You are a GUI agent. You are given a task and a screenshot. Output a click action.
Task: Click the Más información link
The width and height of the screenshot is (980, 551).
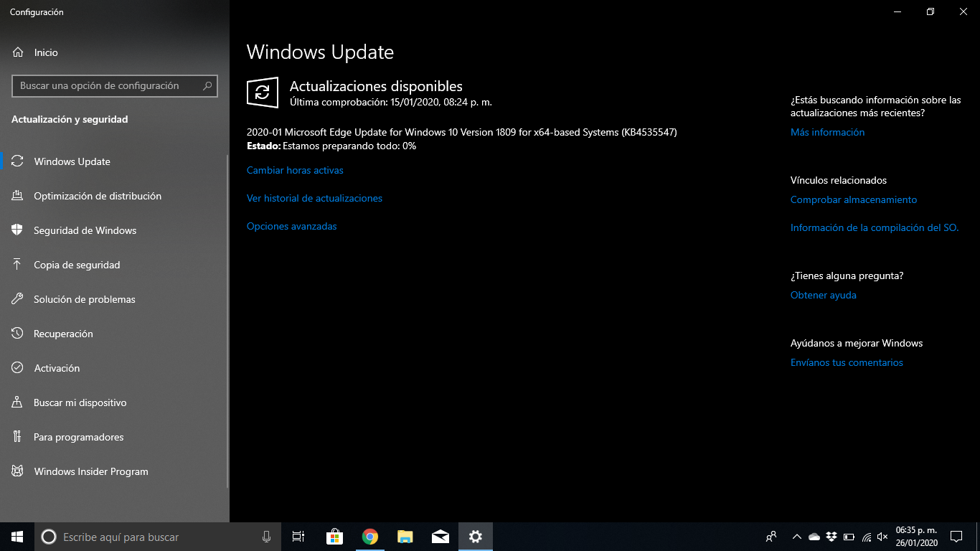827,133
